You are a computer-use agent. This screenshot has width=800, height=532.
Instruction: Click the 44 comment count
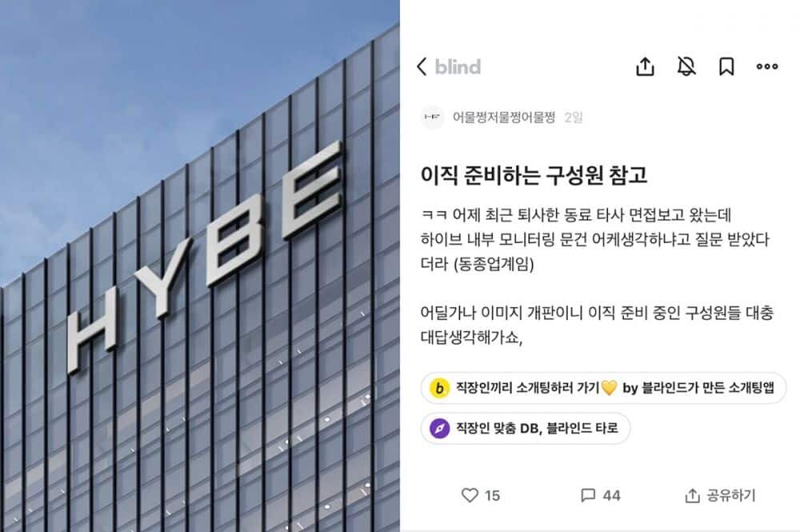click(x=611, y=495)
